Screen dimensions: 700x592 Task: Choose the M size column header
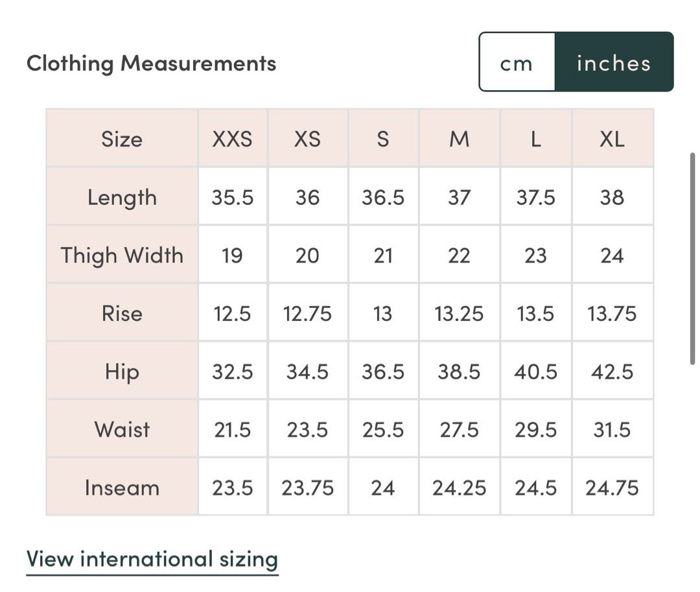click(459, 139)
